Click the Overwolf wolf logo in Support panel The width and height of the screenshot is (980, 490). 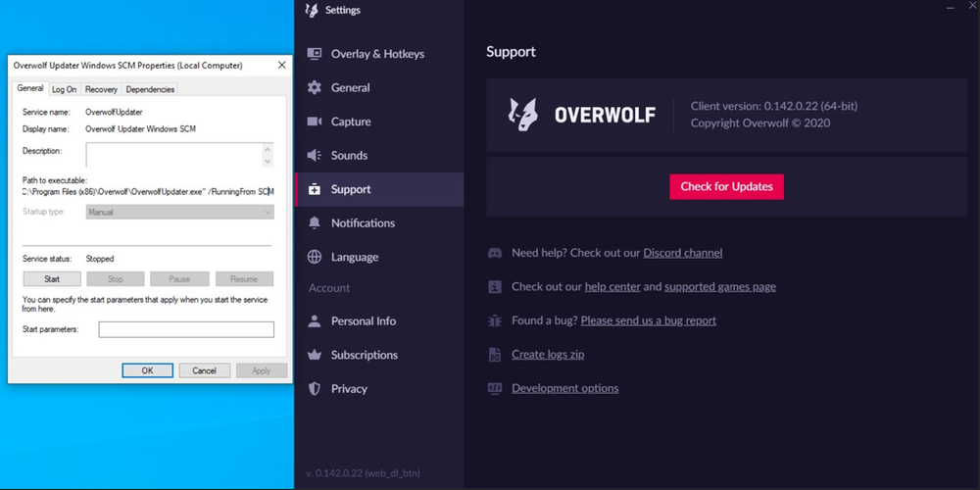[x=522, y=115]
